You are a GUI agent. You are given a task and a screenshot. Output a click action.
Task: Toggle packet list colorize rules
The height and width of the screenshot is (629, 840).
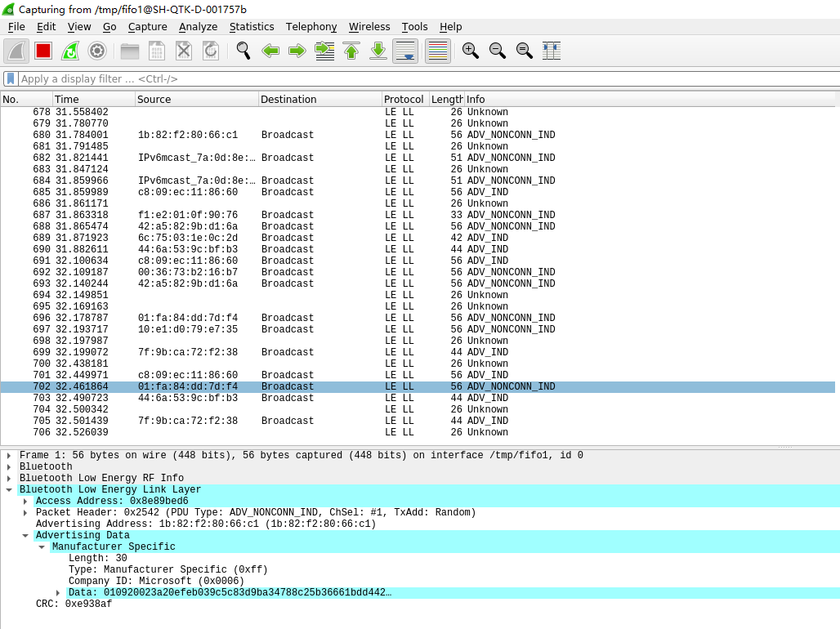point(438,51)
